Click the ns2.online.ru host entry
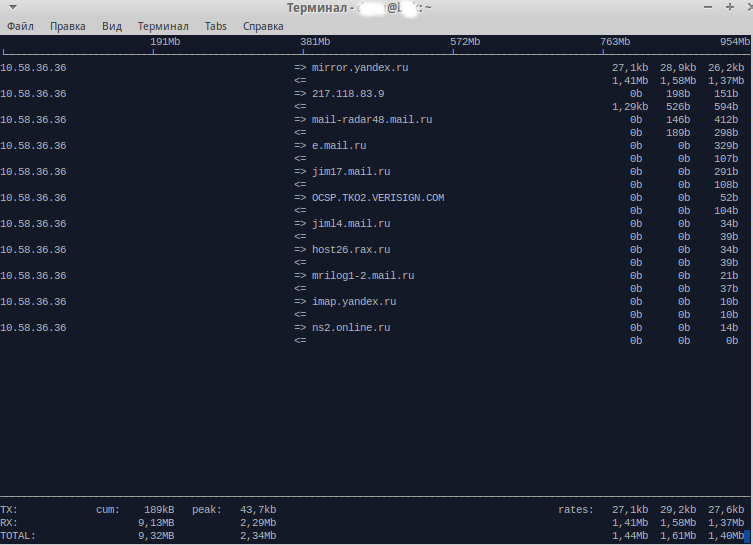Image resolution: width=753 pixels, height=545 pixels. [x=351, y=328]
